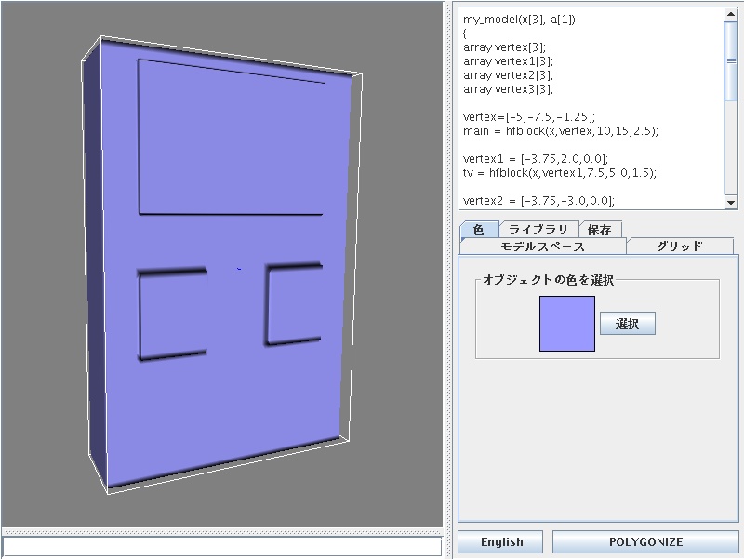Click the line 'my_model(x[3], a[1])'
Screen dimensions: 744x560
pyautogui.click(x=519, y=20)
